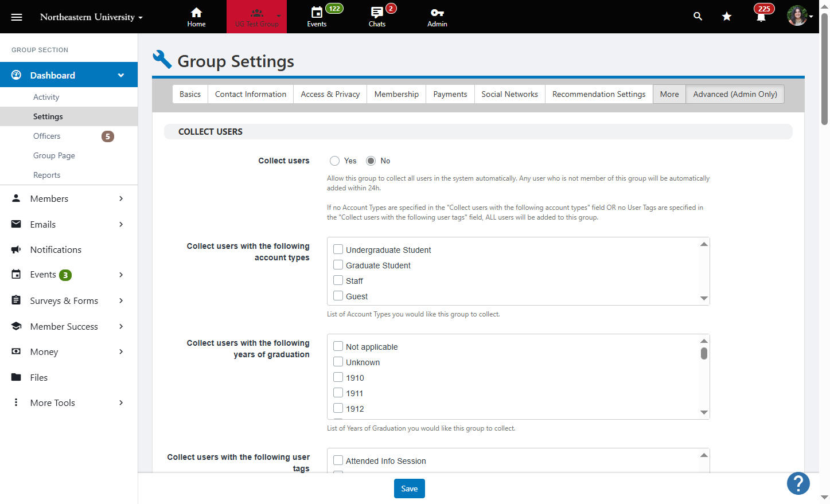Click the Officers badge showing 5
The image size is (830, 504).
pos(108,136)
